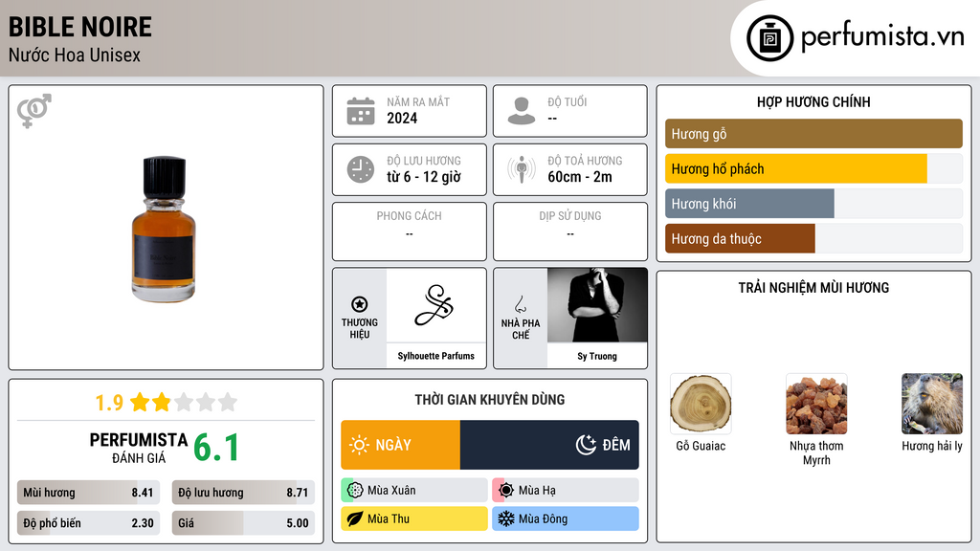This screenshot has width=980, height=551.
Task: Click the clock icon beside Độ lưu hương
Action: pos(361,169)
